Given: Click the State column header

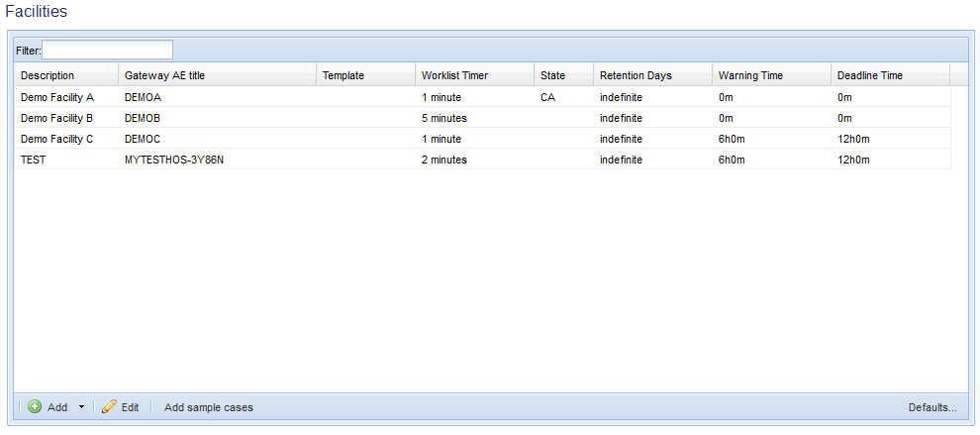Looking at the screenshot, I should coord(564,75).
